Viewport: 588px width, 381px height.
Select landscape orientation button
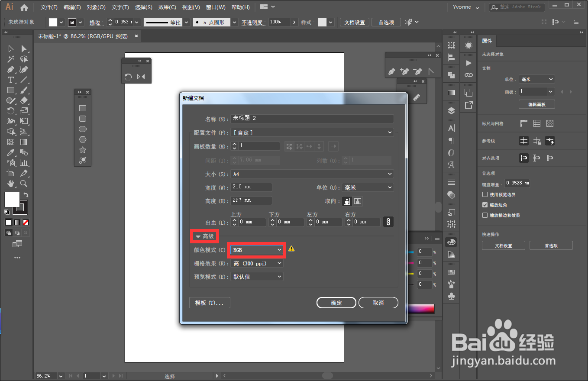coord(358,201)
